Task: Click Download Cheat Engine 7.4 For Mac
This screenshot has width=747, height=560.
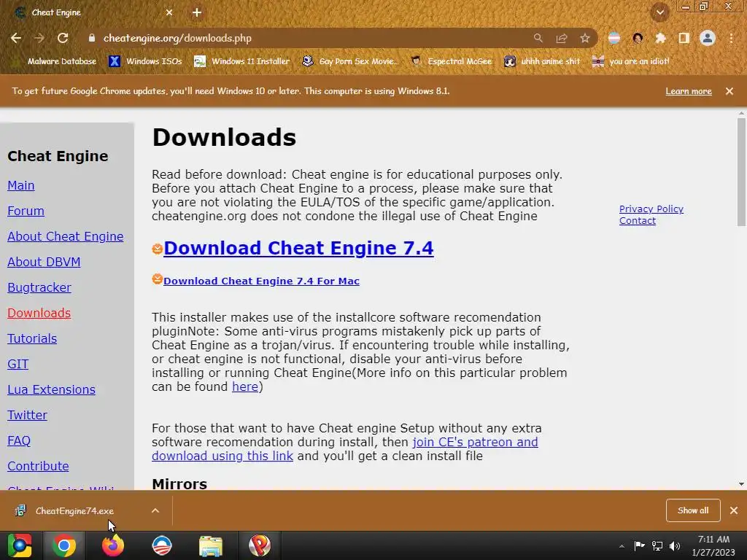Action: click(262, 281)
